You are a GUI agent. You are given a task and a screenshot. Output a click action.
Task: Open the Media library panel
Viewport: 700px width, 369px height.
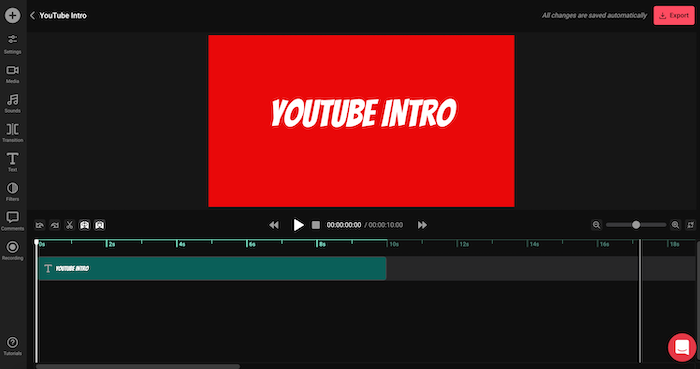pyautogui.click(x=12, y=74)
